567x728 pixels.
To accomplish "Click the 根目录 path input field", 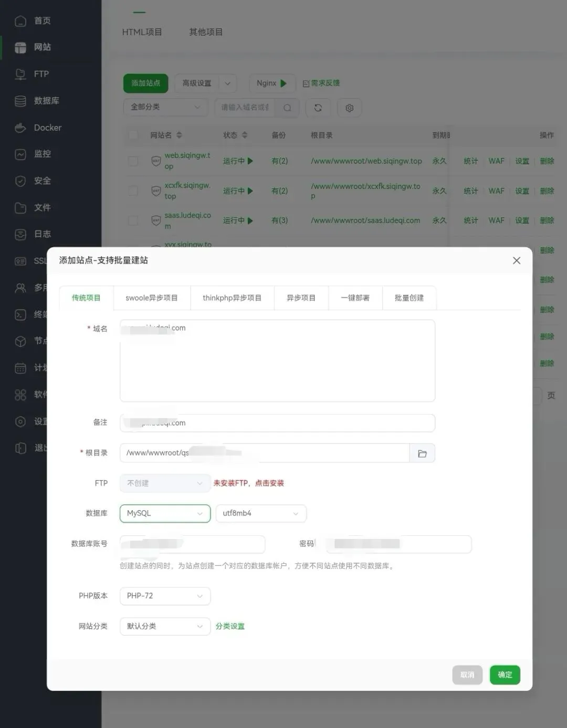I will [265, 453].
